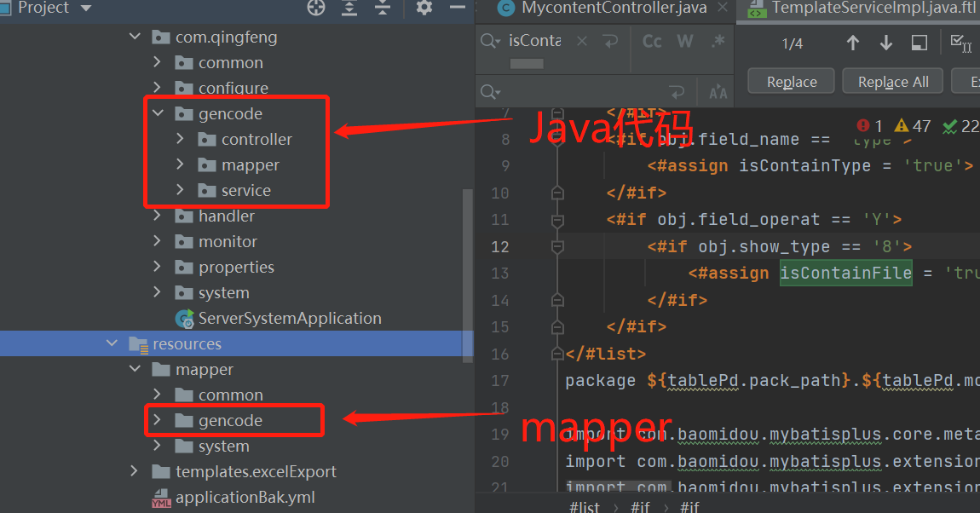Open search history magnifier in find field
The height and width of the screenshot is (513, 980).
pos(491,41)
